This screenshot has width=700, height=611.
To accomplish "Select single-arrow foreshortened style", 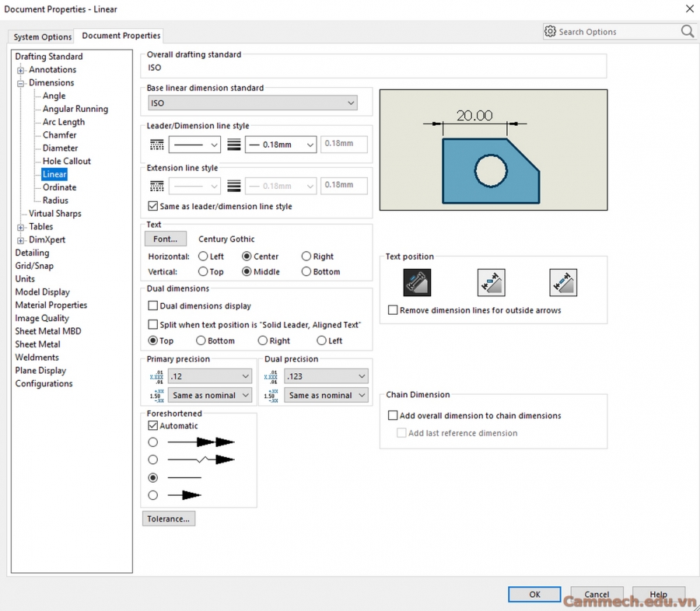I will [x=152, y=495].
